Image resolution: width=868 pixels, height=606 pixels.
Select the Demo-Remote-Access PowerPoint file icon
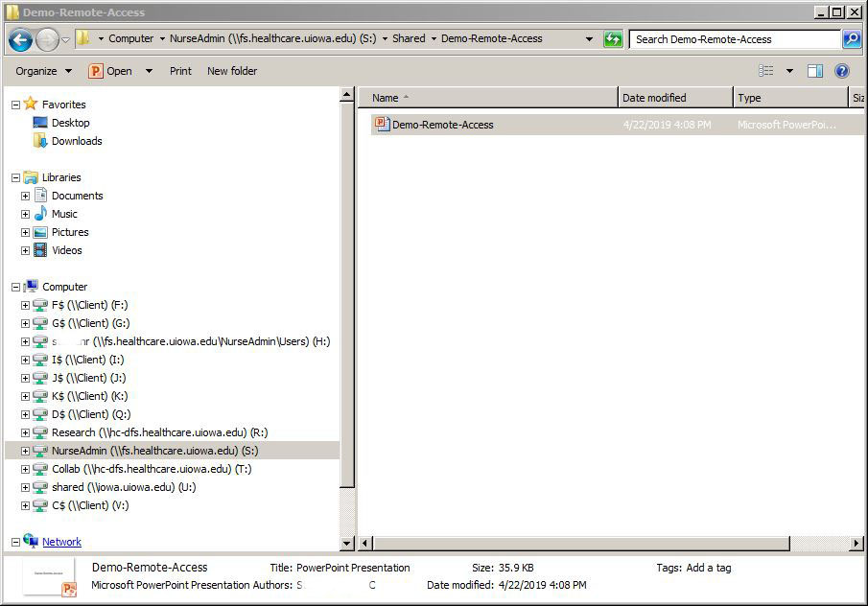click(382, 124)
